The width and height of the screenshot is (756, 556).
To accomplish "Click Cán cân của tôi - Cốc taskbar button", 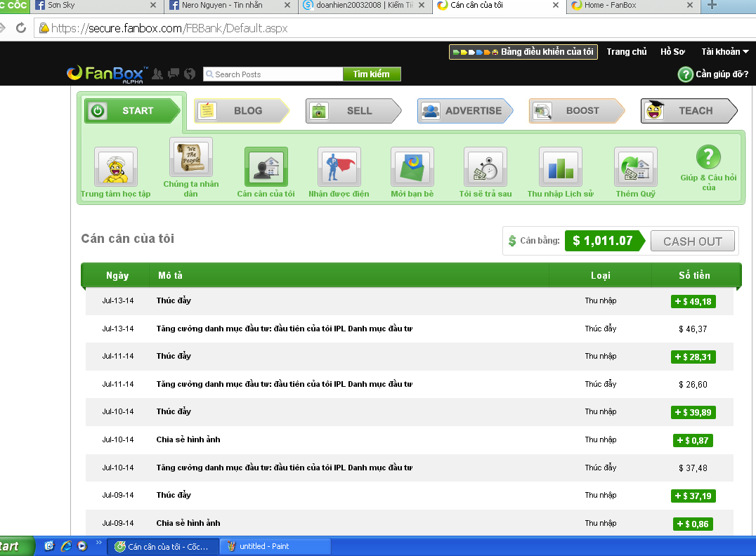I will point(163,546).
